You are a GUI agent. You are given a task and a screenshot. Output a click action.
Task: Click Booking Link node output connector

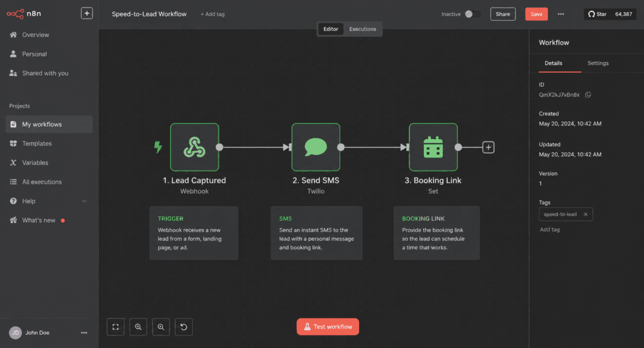tap(458, 147)
